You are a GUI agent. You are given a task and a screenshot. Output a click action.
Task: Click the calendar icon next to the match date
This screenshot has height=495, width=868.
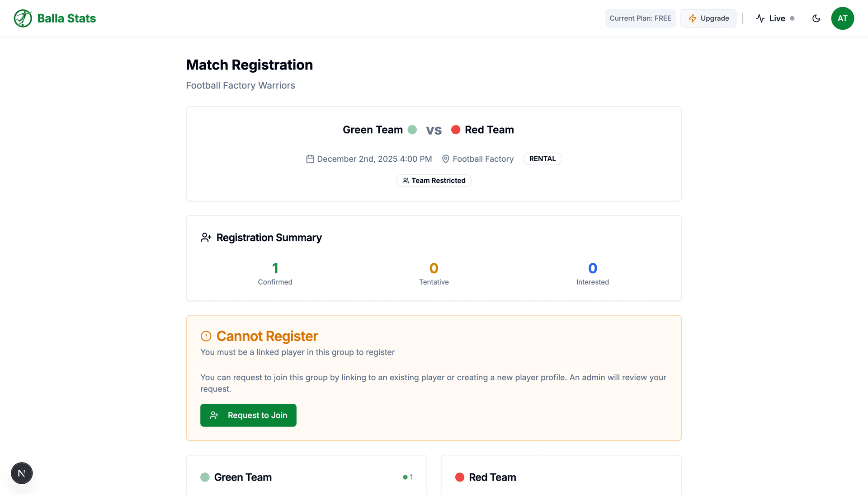tap(310, 159)
